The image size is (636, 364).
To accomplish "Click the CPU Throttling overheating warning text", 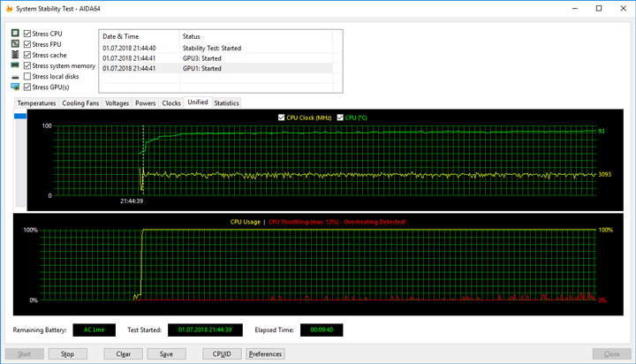I will coord(337,222).
